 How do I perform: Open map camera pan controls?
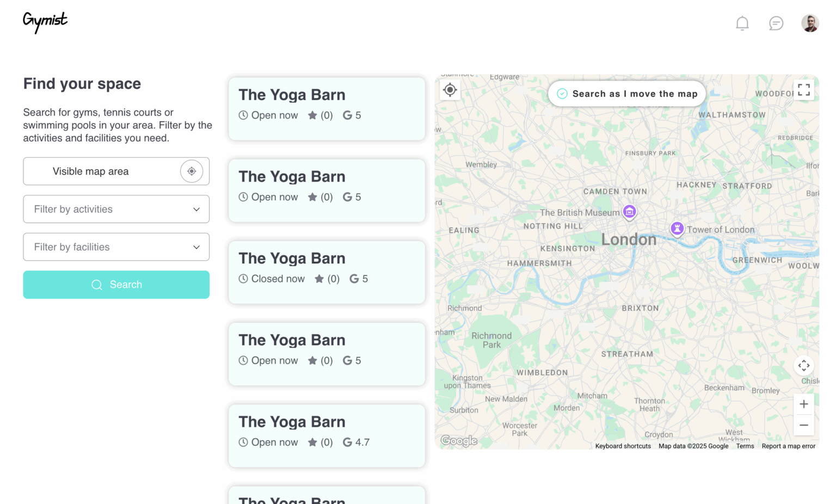pos(804,366)
